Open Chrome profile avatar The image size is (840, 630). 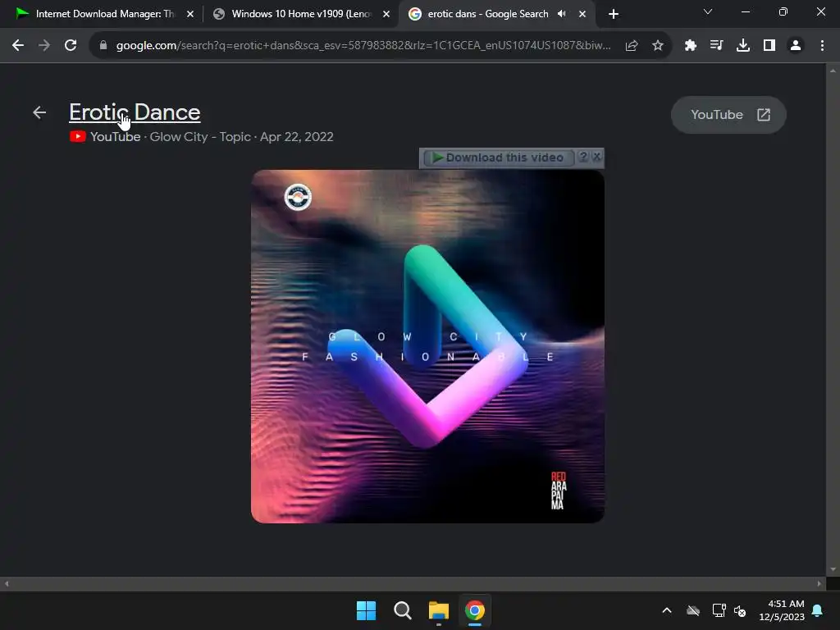pyautogui.click(x=796, y=46)
